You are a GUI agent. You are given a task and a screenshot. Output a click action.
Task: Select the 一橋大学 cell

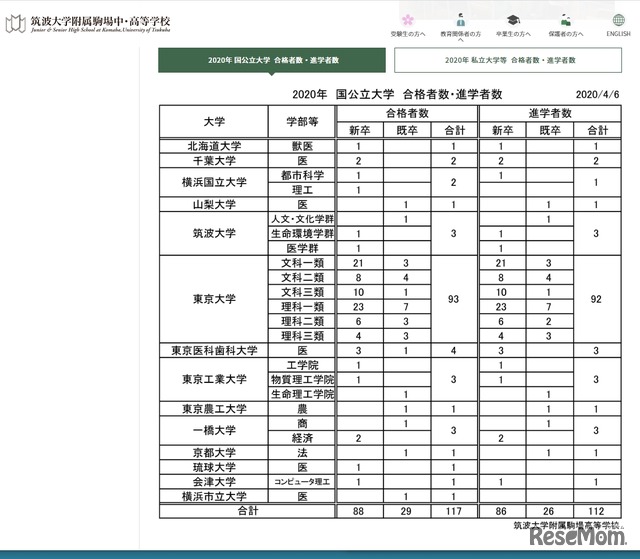click(x=214, y=430)
